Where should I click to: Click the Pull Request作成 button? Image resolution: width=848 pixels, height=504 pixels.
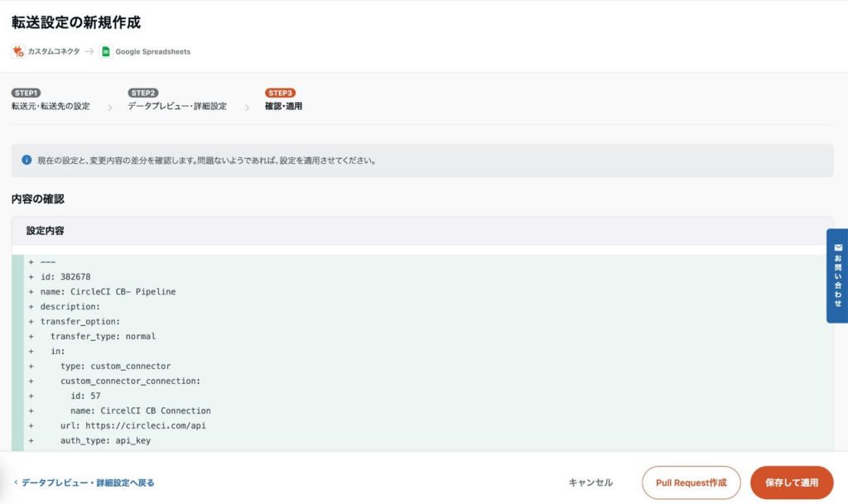point(691,482)
